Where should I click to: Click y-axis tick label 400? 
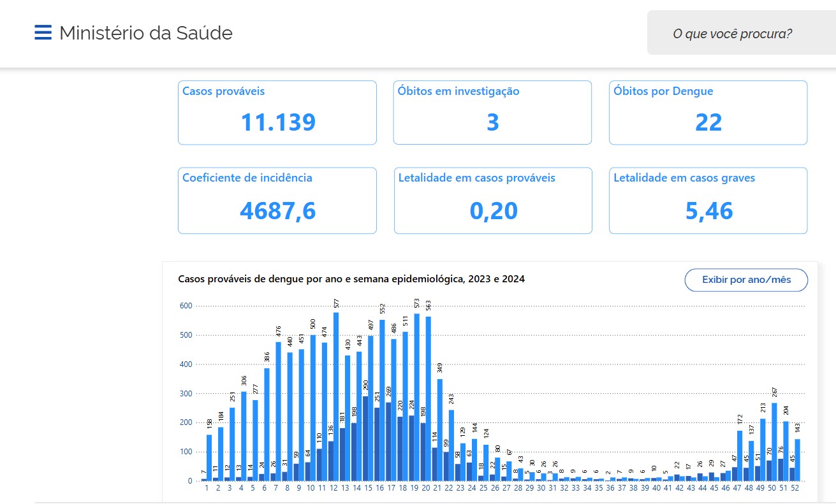coord(186,364)
